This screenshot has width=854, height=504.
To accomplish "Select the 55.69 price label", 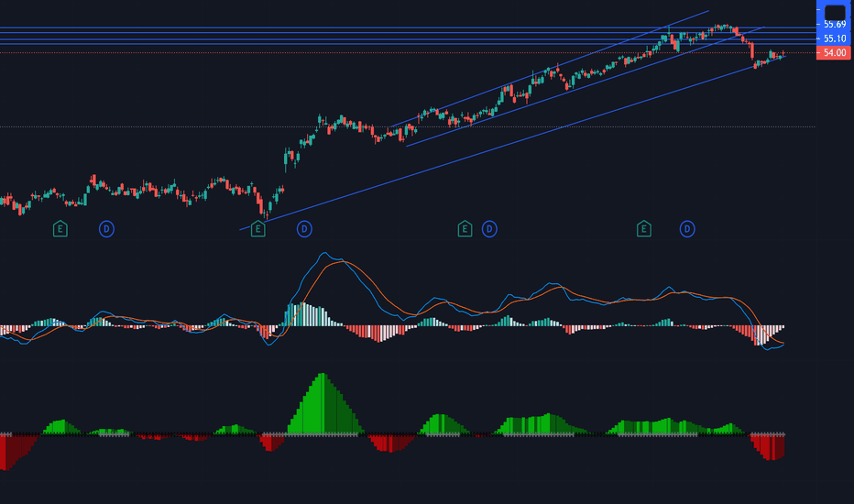I will point(835,25).
